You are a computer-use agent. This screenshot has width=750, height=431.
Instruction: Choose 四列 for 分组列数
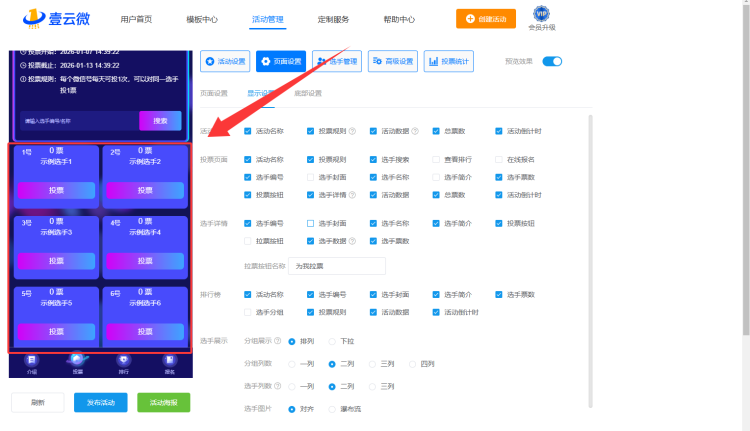[413, 363]
